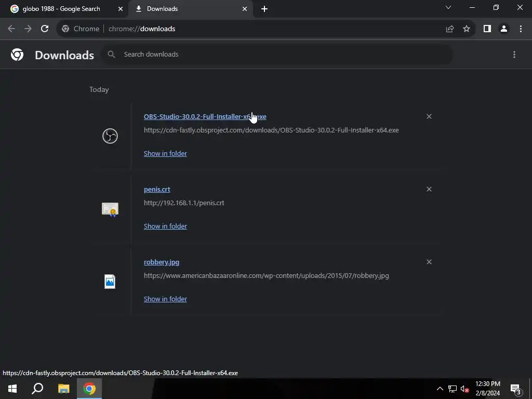Image resolution: width=532 pixels, height=399 pixels.
Task: Show penis.crt in folder
Action: pyautogui.click(x=165, y=227)
